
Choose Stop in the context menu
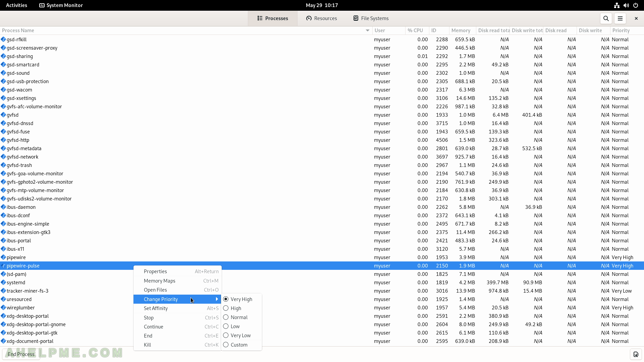coord(177,318)
